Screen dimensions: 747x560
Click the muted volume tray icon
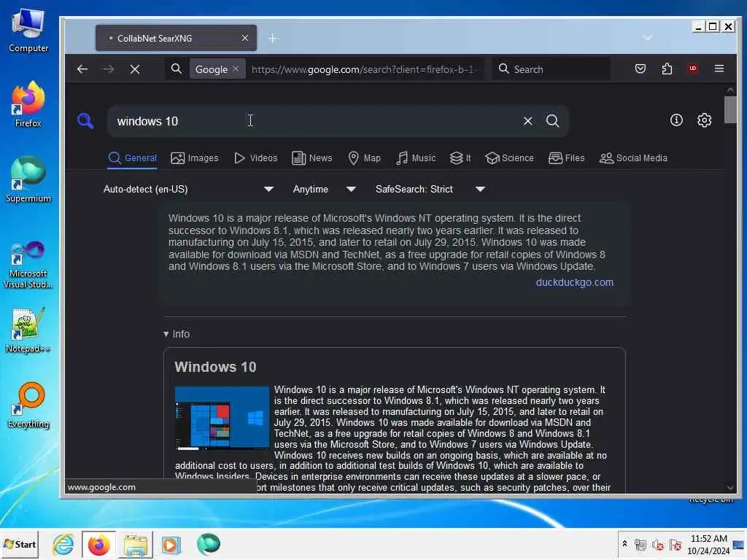click(x=658, y=545)
